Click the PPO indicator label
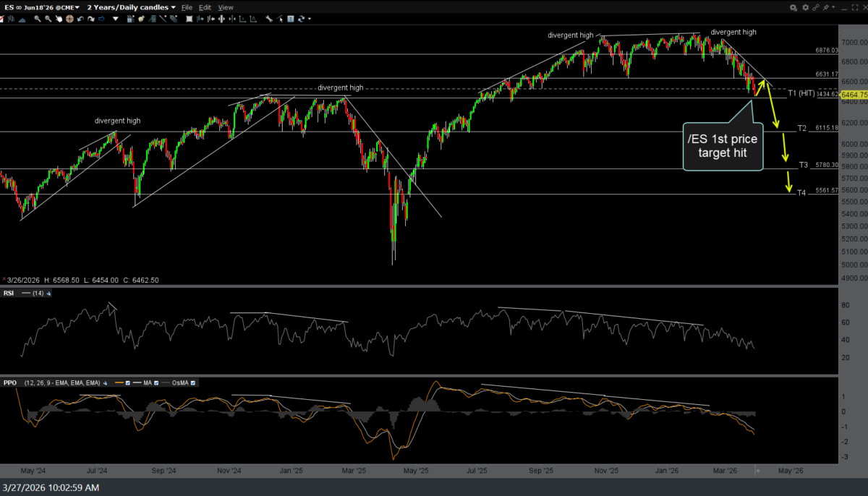Screen dimensions: 868x496 [10, 383]
